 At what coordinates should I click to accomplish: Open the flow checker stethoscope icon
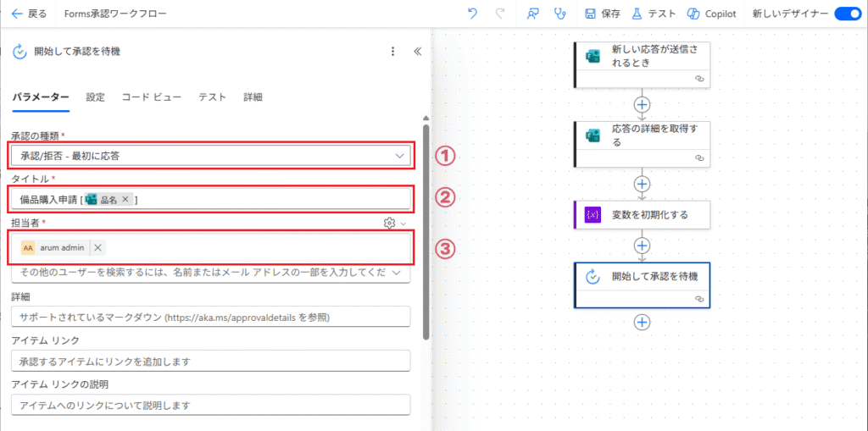point(559,14)
